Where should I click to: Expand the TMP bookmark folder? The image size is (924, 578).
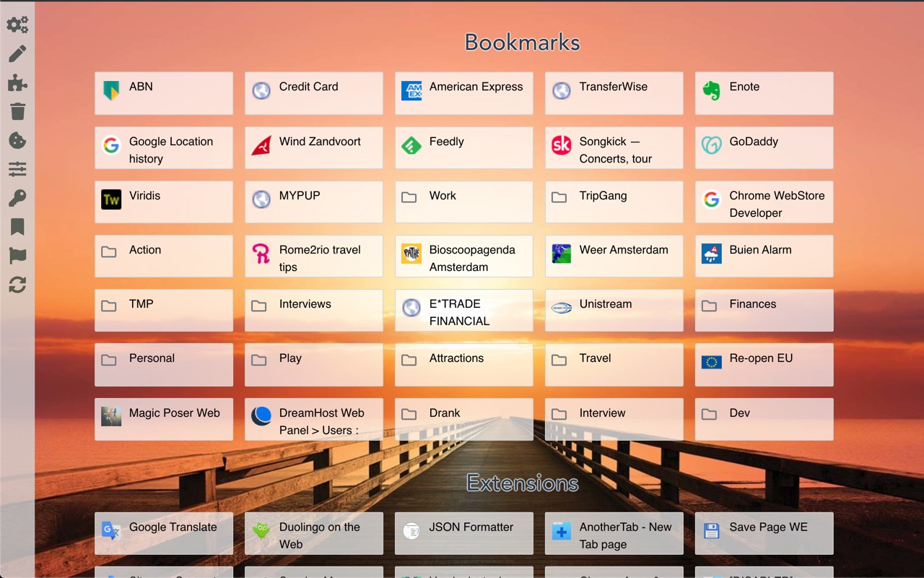point(164,310)
